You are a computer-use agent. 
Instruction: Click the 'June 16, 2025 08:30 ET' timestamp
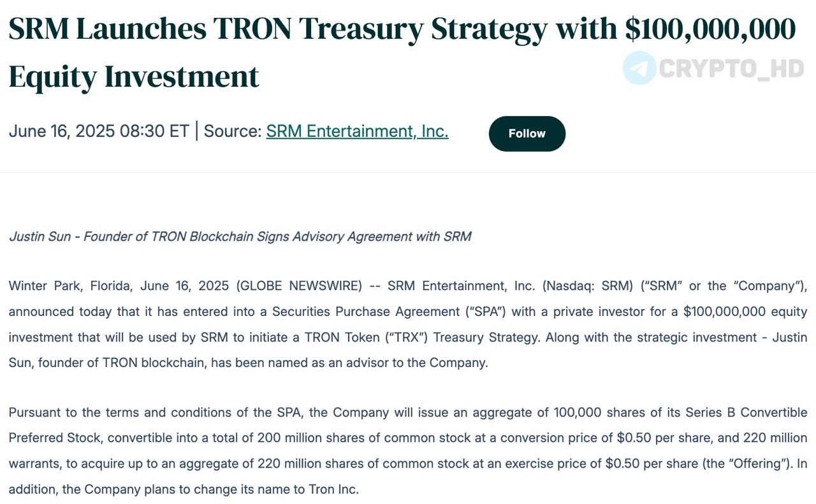[99, 131]
